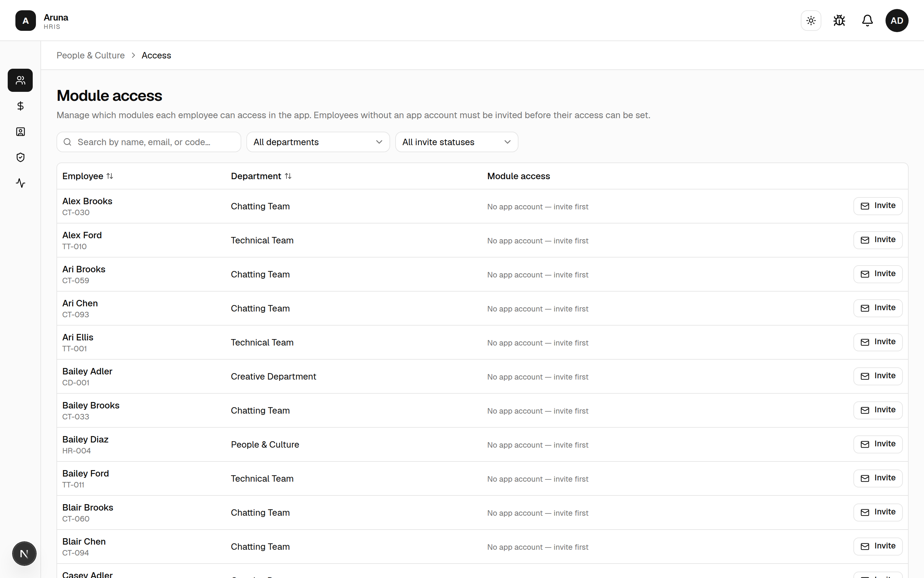Open the bug report icon

click(x=839, y=21)
